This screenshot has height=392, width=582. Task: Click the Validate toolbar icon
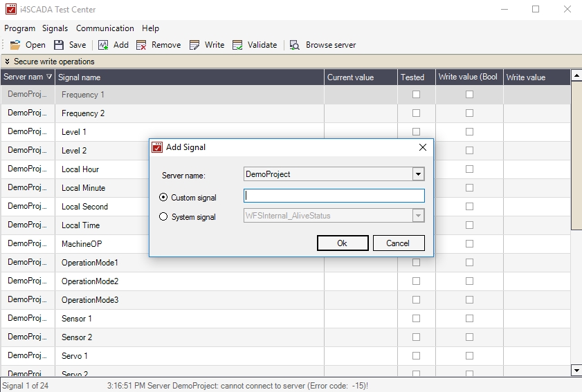tap(237, 45)
